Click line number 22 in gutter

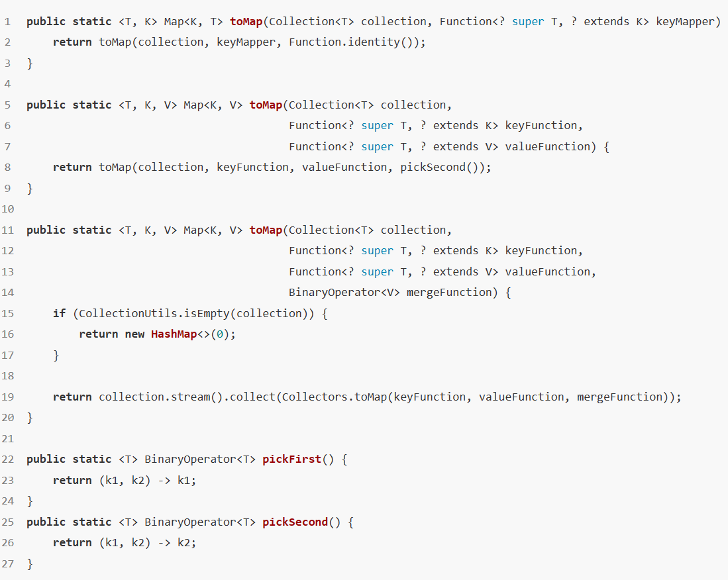point(7,459)
